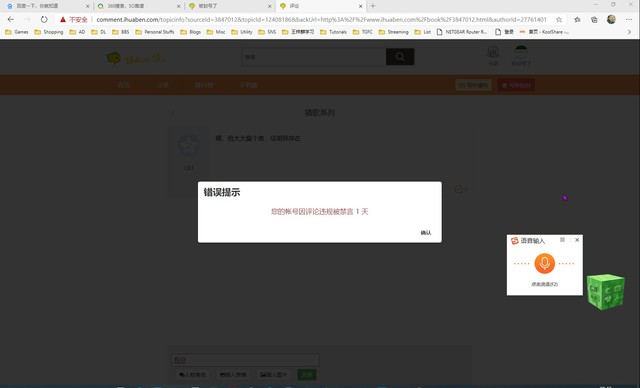Click the green cube desktop widget
Viewport: 640px width, 388px height.
pos(606,291)
